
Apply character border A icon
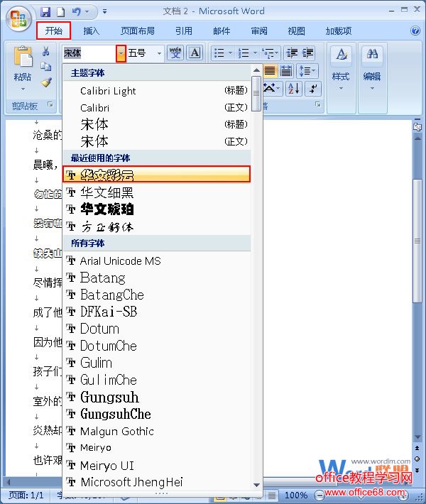(195, 53)
